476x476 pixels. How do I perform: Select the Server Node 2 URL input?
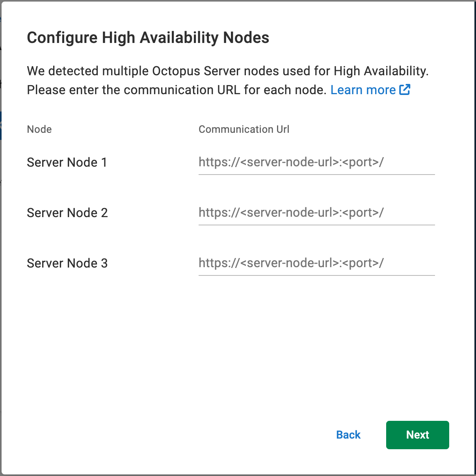315,213
